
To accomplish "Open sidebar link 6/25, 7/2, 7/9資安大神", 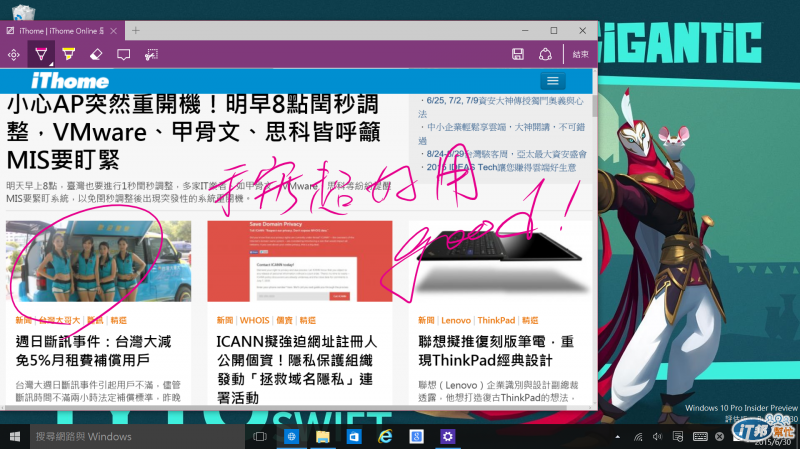I will [501, 107].
